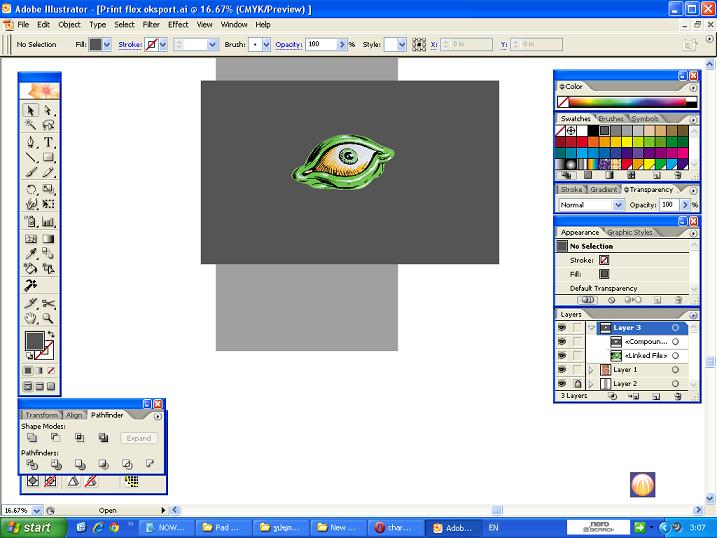
Task: Select the Rotate tool
Action: (x=31, y=190)
